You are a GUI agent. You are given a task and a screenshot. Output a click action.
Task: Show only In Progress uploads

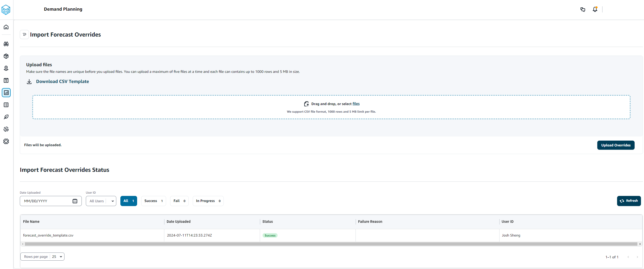coord(208,201)
